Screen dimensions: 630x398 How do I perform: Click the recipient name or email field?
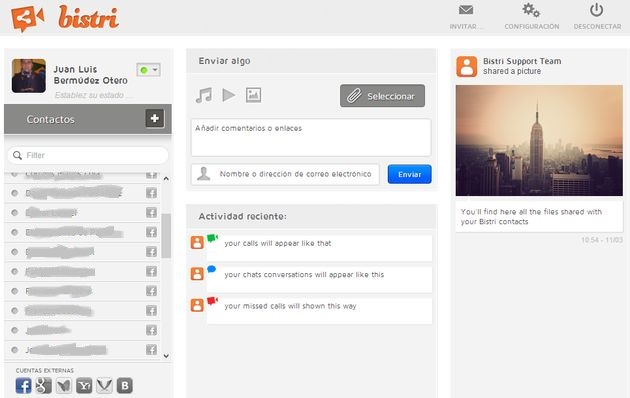coord(285,174)
